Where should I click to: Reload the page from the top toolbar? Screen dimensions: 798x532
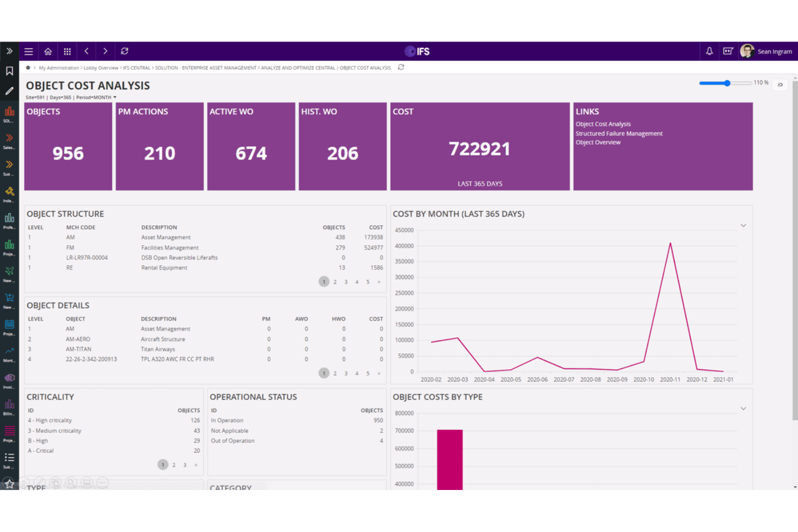125,51
